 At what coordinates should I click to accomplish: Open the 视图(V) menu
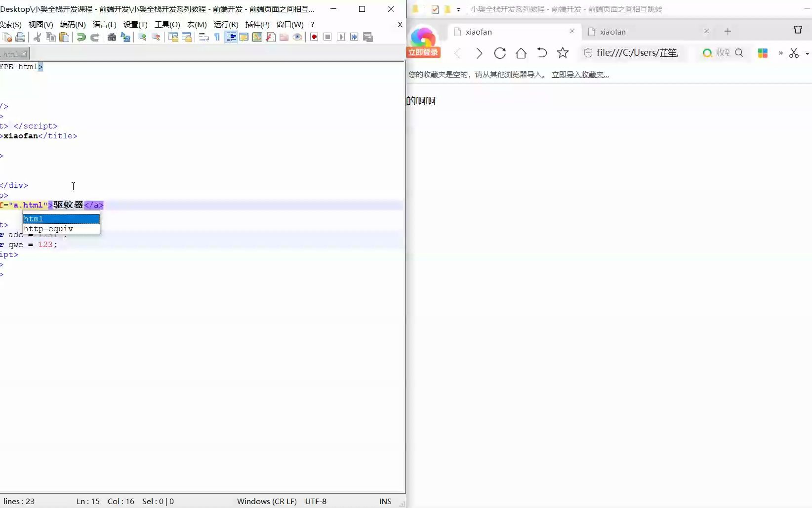(x=41, y=24)
